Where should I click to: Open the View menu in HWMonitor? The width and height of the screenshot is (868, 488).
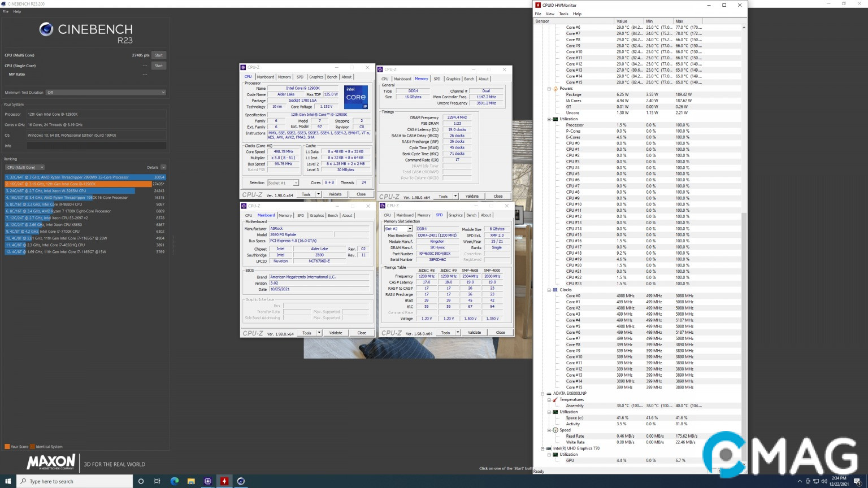550,14
